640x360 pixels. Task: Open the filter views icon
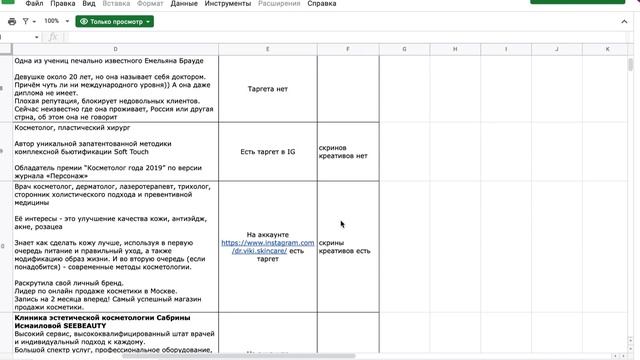point(26,21)
